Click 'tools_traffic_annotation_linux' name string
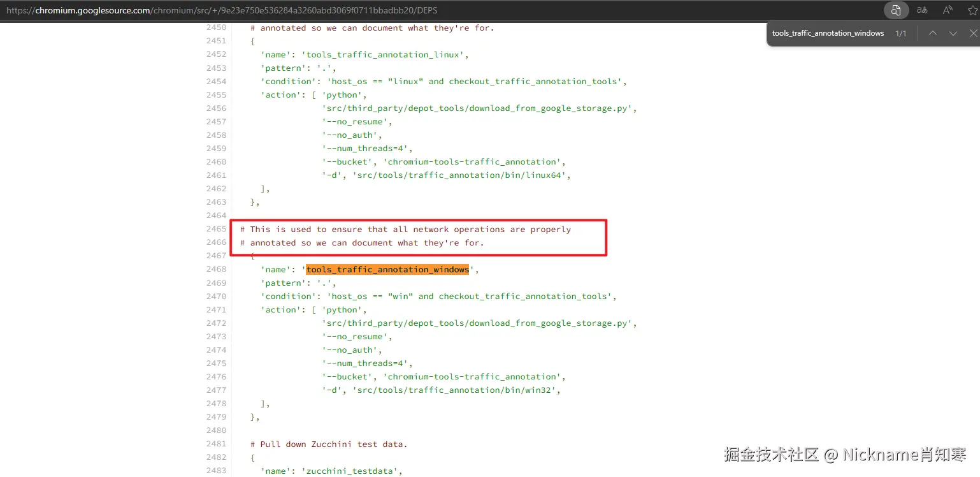This screenshot has width=980, height=477. tap(382, 54)
